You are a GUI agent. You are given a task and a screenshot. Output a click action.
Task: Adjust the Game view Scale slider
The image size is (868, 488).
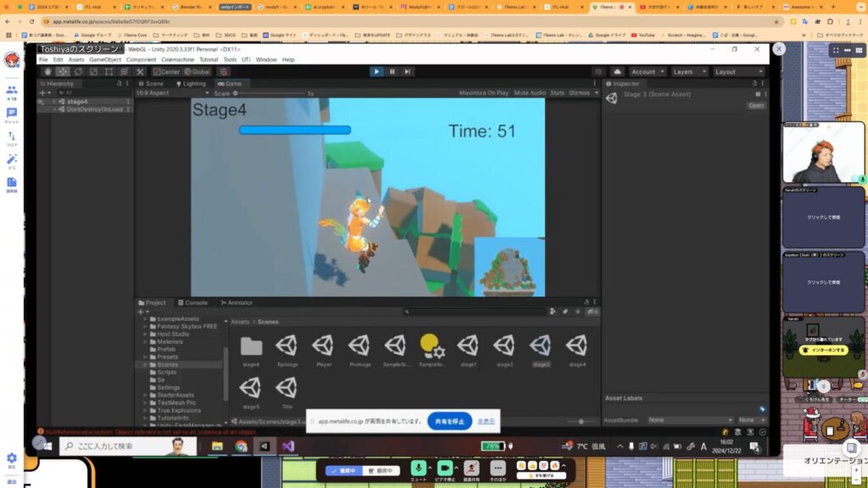coord(271,93)
